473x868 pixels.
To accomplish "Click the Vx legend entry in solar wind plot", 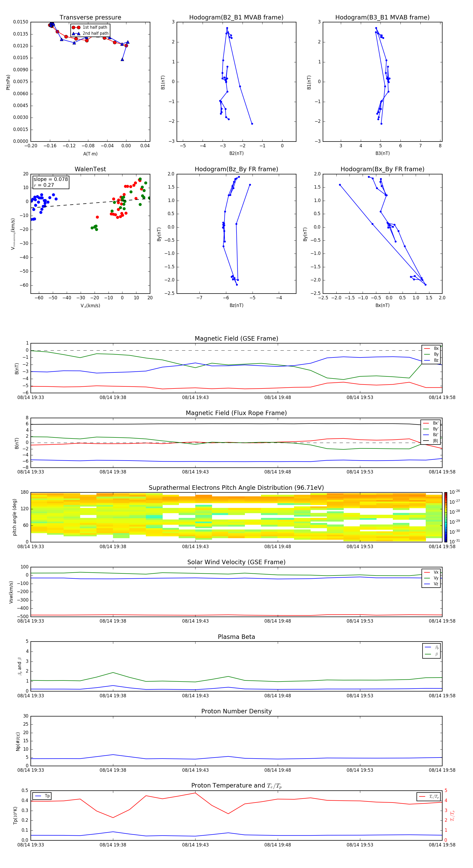I will click(x=431, y=572).
